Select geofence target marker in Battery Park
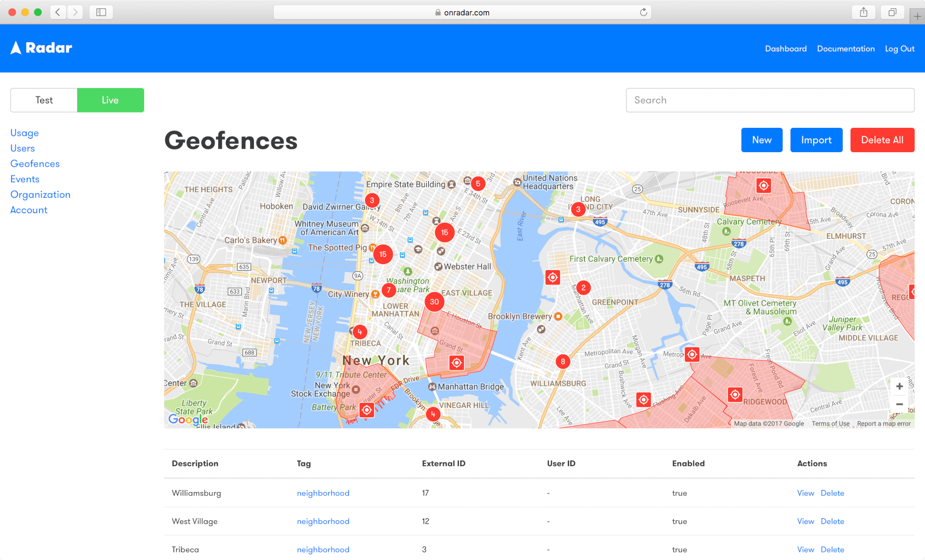The width and height of the screenshot is (925, 560). (367, 410)
